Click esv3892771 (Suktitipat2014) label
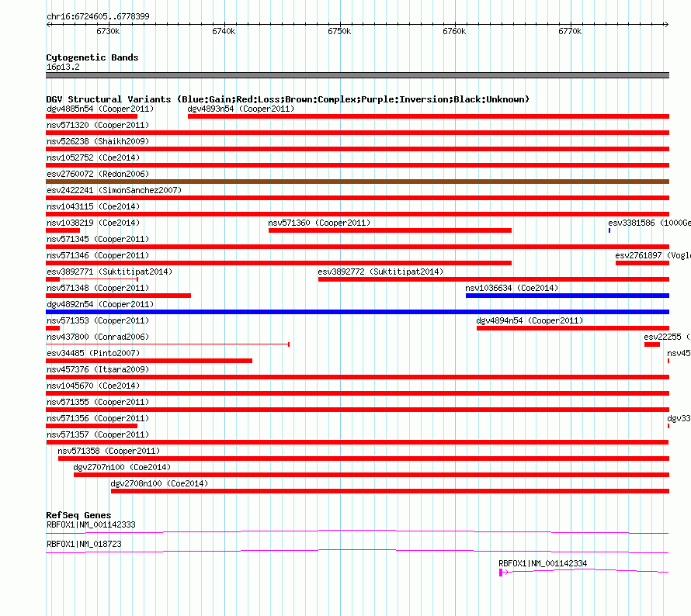691x616 pixels. (x=109, y=272)
